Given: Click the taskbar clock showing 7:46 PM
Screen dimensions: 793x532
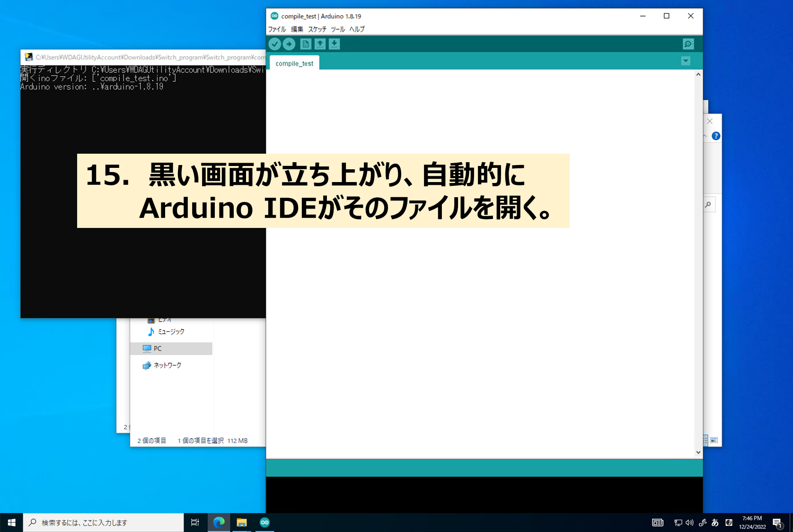Looking at the screenshot, I should tap(752, 523).
